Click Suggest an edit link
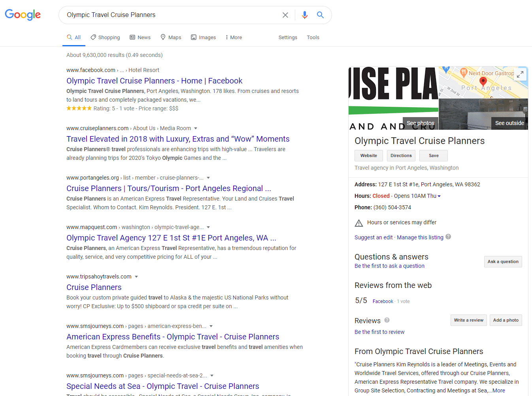532x396 pixels. (x=374, y=237)
